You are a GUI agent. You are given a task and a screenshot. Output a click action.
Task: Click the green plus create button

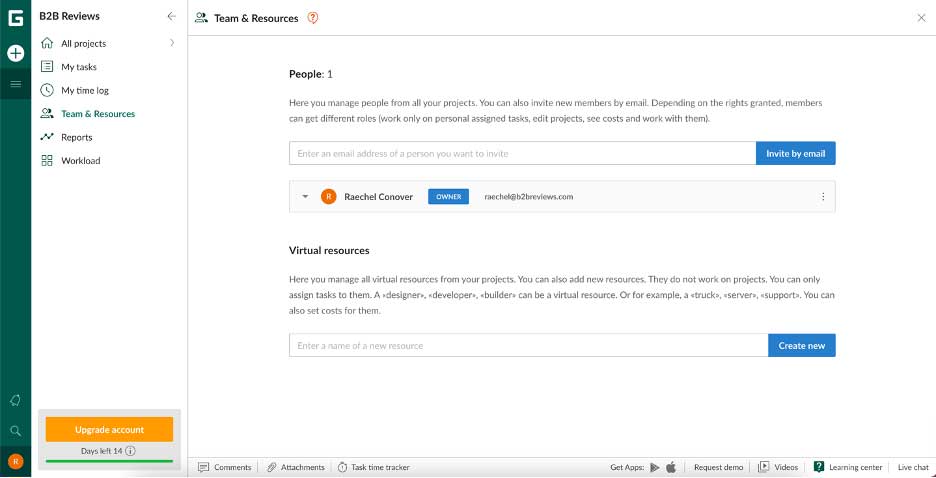pos(16,53)
